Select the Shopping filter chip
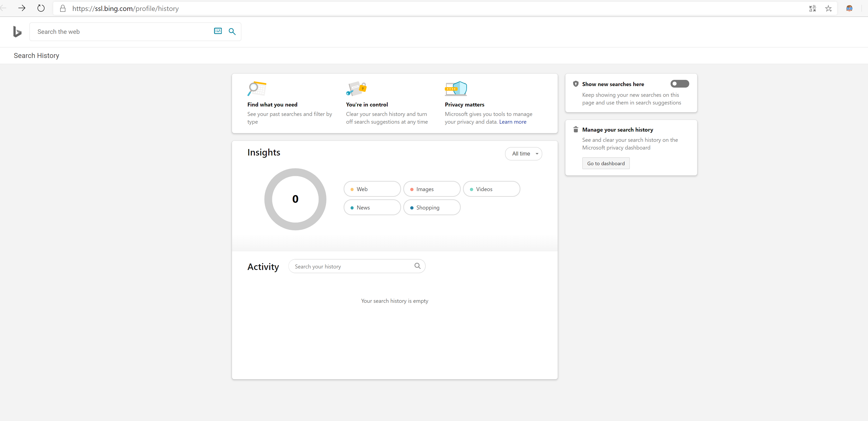The image size is (868, 421). [431, 208]
